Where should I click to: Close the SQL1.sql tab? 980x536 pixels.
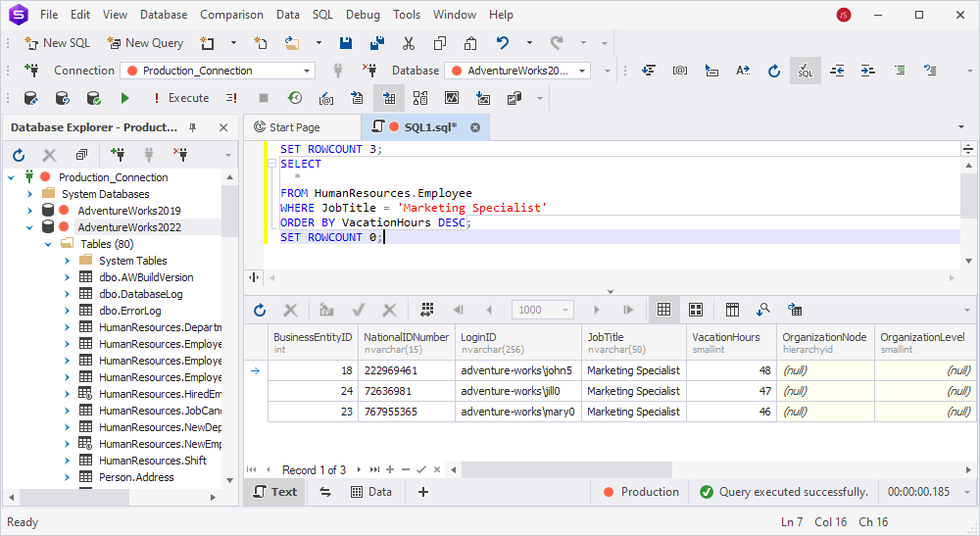coord(475,127)
